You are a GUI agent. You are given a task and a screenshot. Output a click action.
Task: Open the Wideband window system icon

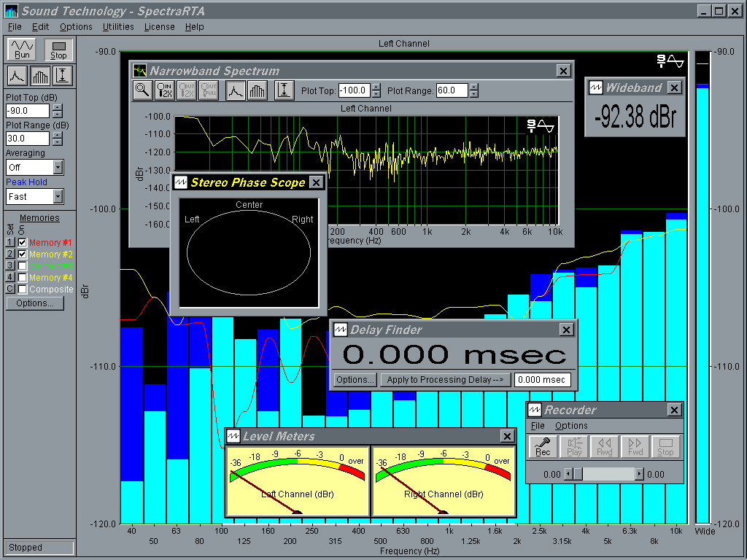595,87
